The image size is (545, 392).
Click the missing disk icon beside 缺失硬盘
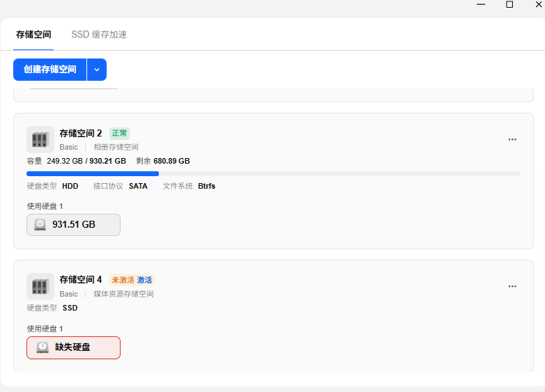coord(43,347)
